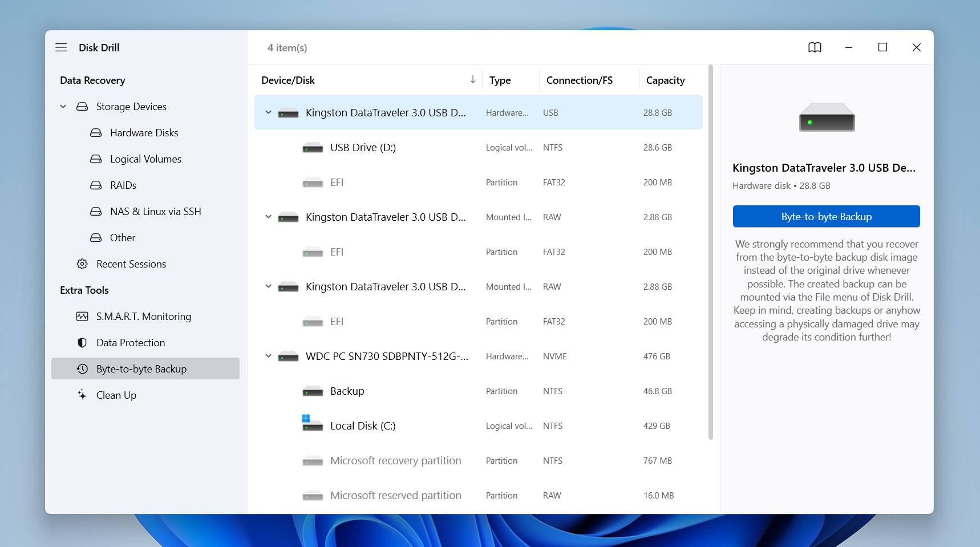The width and height of the screenshot is (980, 547).
Task: Click the USB Drive (D:) drive icon
Action: [313, 148]
